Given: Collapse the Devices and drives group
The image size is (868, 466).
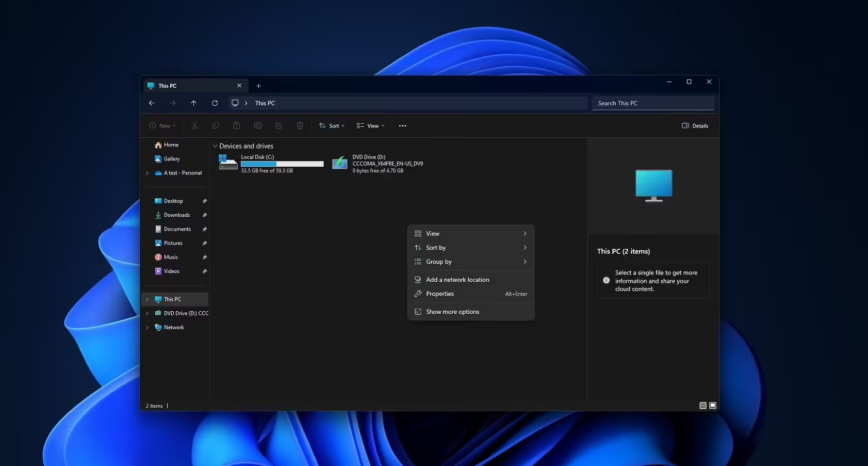Looking at the screenshot, I should point(215,146).
